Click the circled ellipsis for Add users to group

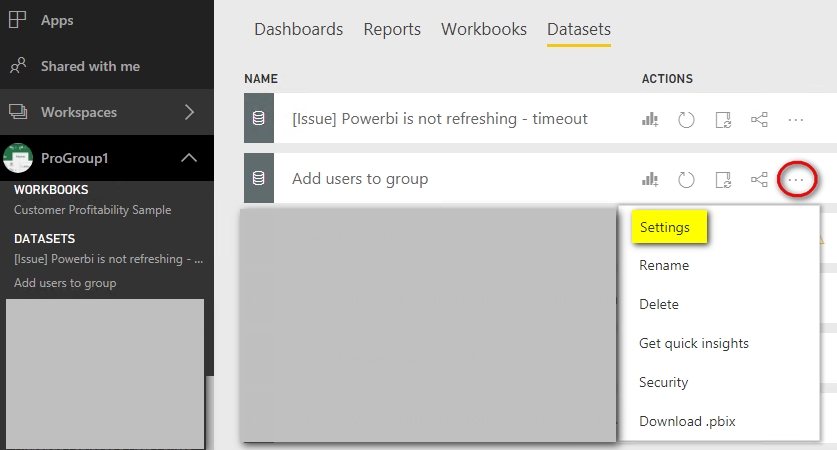click(x=796, y=180)
